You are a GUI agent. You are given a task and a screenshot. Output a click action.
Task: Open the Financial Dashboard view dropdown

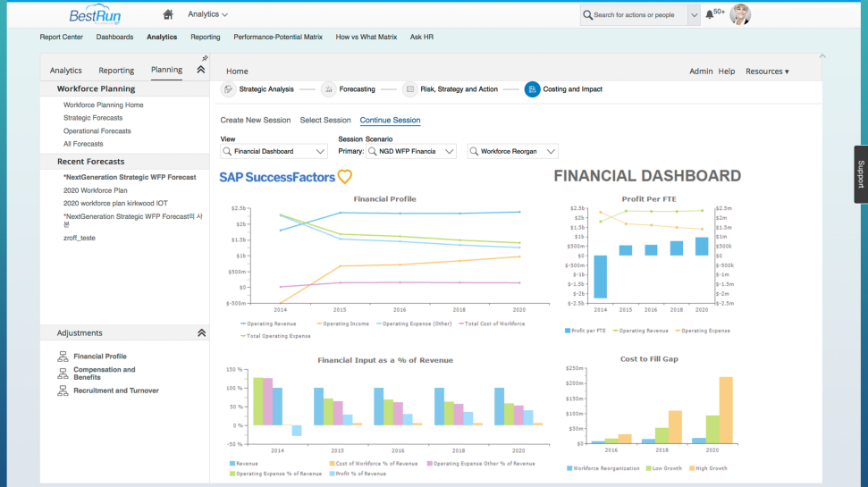click(x=274, y=151)
